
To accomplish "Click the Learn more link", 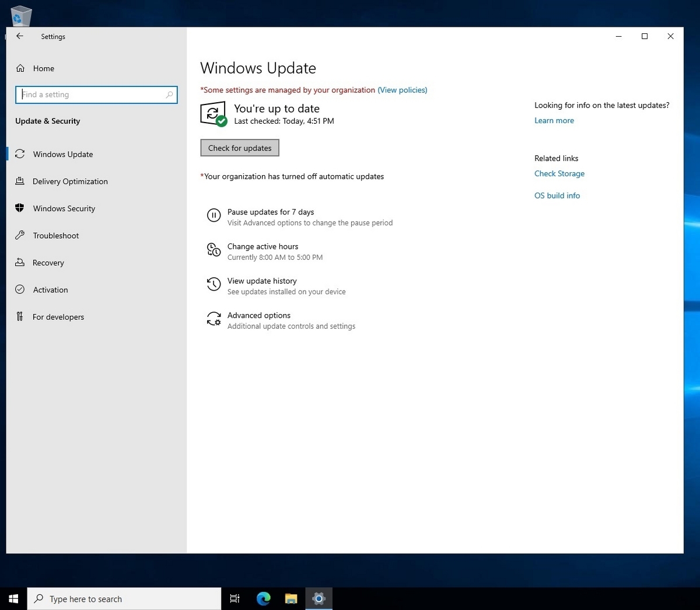I will (x=554, y=120).
